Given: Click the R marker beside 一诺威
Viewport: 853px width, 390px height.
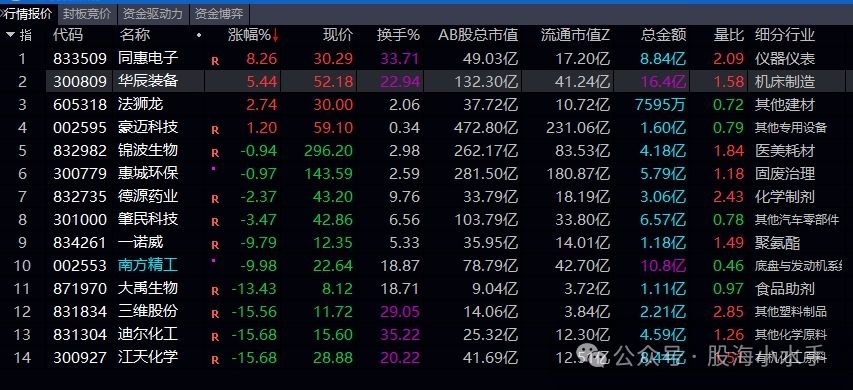Looking at the screenshot, I should click(x=215, y=245).
